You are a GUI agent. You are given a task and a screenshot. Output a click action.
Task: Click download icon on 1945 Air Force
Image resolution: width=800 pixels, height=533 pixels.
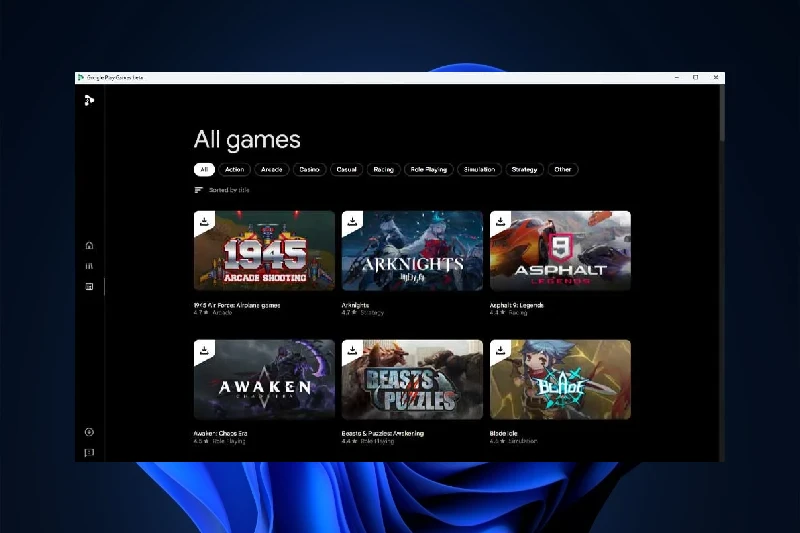[203, 221]
